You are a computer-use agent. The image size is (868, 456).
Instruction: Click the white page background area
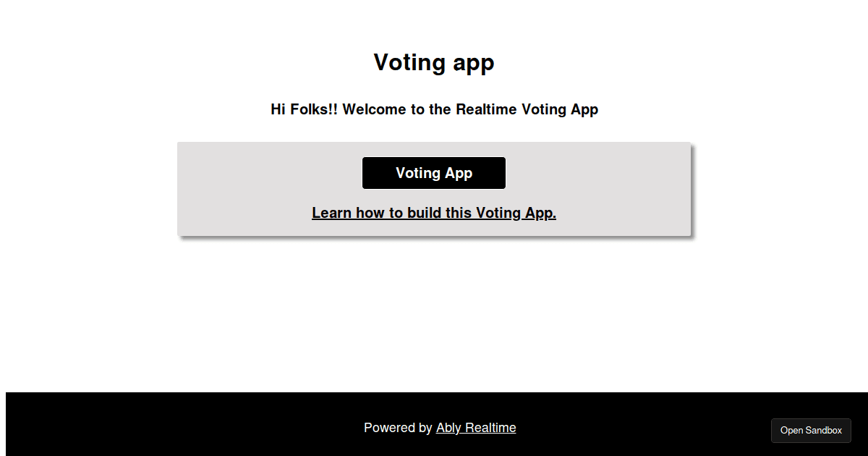pos(434,311)
